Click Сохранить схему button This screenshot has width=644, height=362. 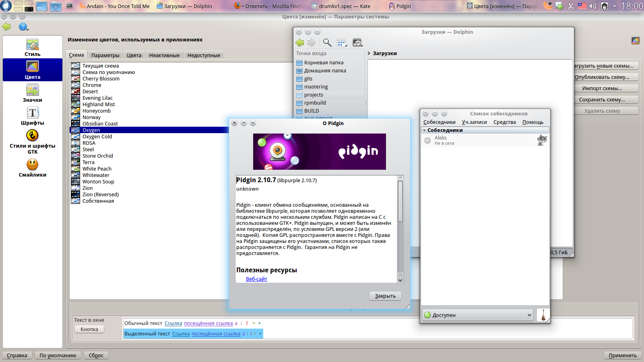click(602, 100)
